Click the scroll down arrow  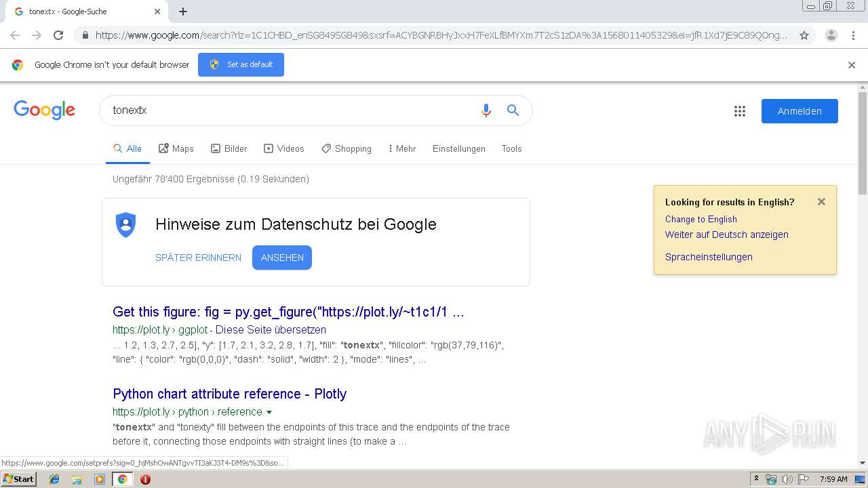click(863, 463)
